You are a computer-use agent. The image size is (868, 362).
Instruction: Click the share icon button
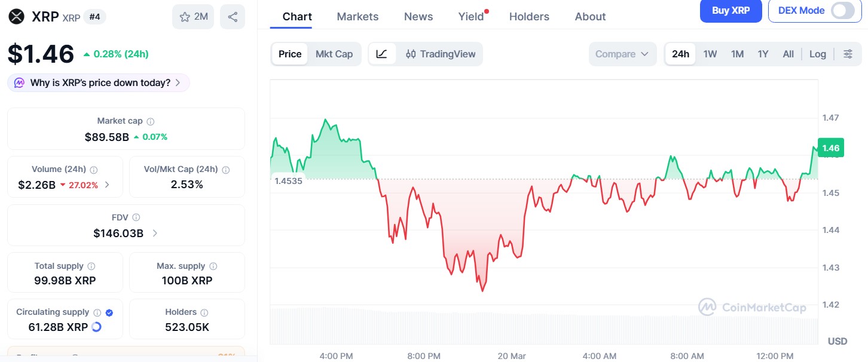[233, 17]
